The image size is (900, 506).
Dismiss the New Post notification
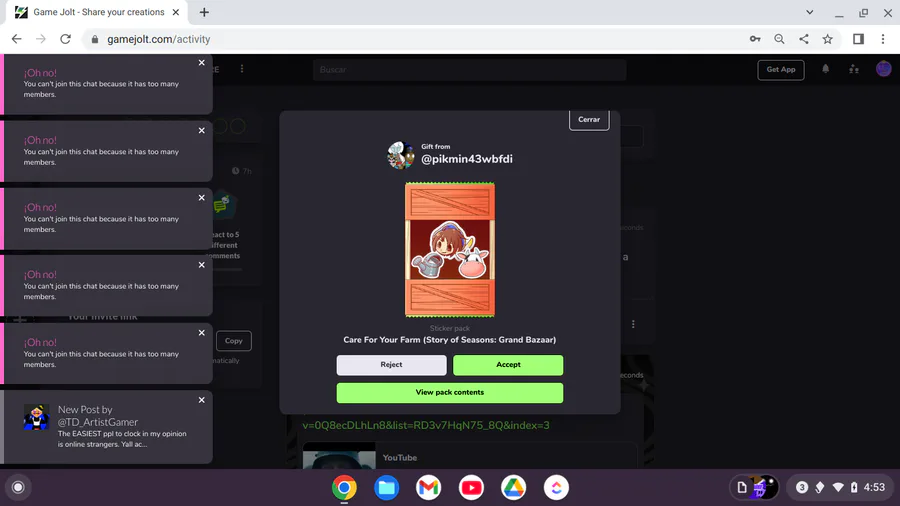pyautogui.click(x=201, y=400)
